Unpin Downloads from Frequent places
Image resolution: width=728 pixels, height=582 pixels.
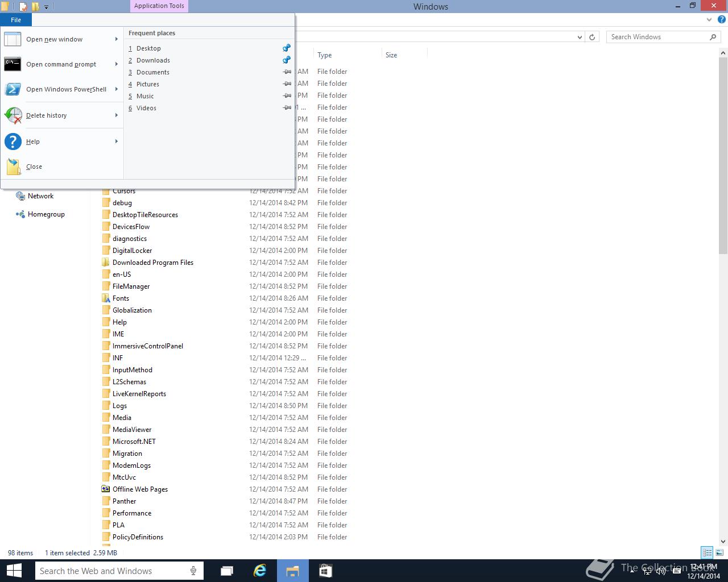[287, 60]
